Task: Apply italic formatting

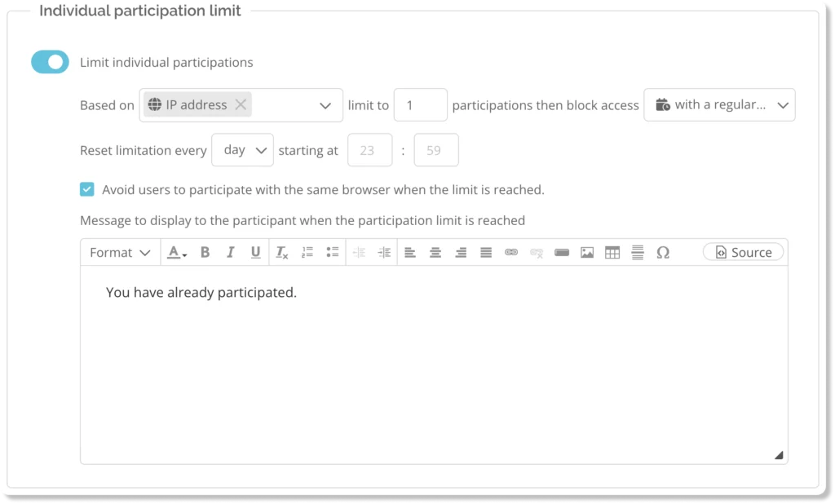Action: (x=231, y=253)
